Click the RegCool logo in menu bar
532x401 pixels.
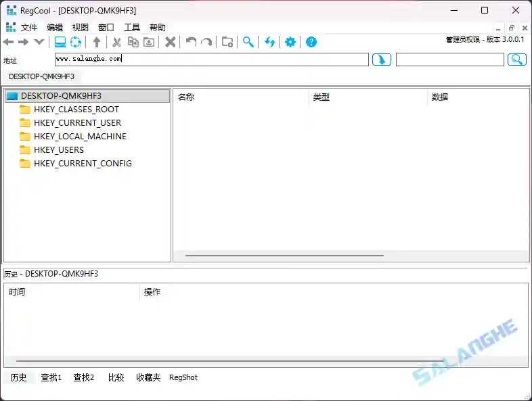[11, 27]
